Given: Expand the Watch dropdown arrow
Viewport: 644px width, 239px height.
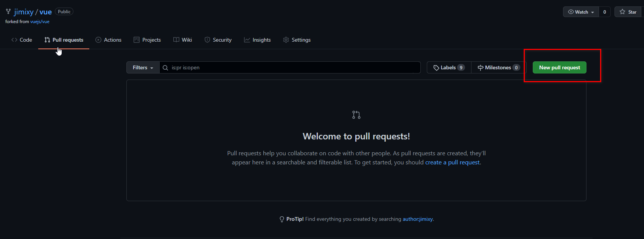Looking at the screenshot, I should pyautogui.click(x=593, y=12).
